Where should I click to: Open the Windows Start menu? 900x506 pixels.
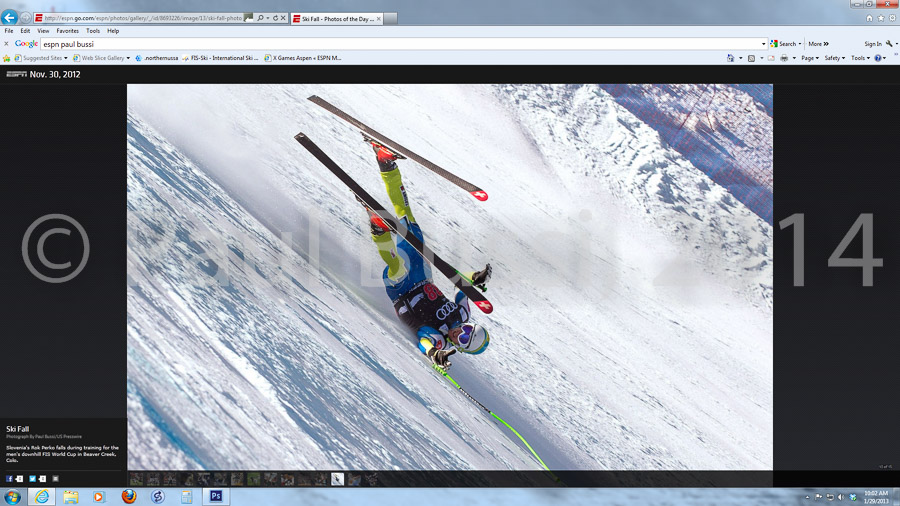12,497
